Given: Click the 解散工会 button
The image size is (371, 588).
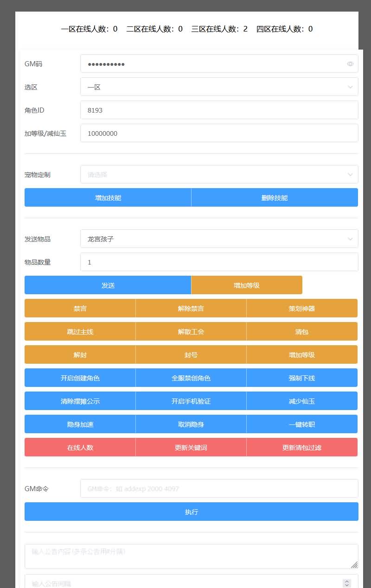Looking at the screenshot, I should click(191, 332).
